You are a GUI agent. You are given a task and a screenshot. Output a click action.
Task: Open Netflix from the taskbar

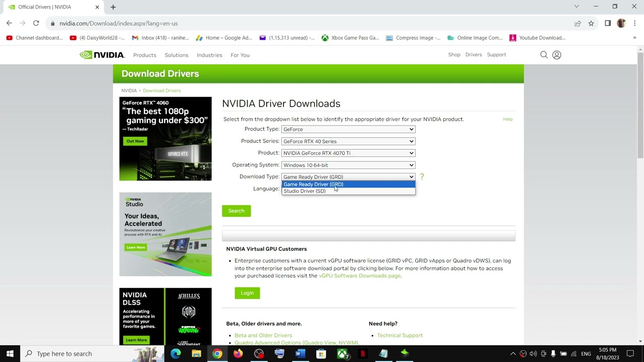pyautogui.click(x=362, y=353)
